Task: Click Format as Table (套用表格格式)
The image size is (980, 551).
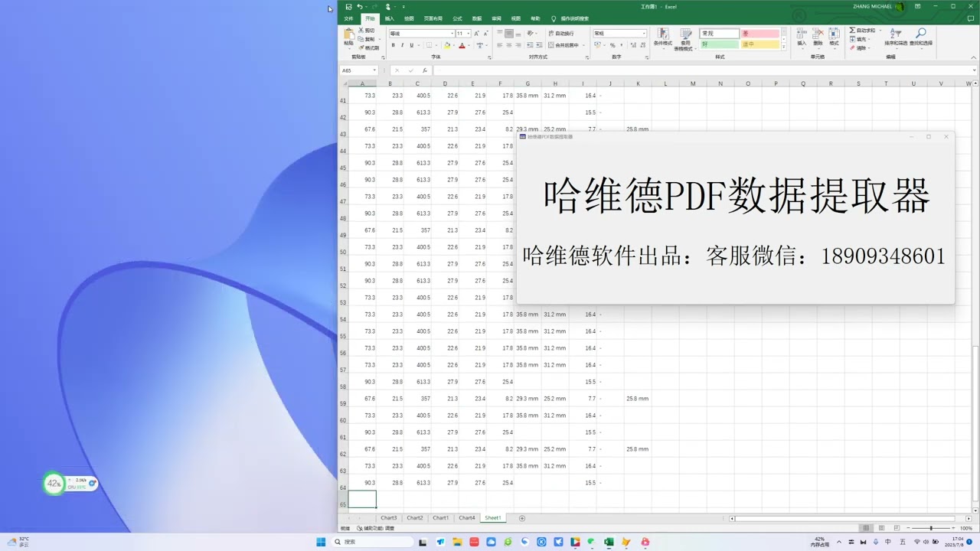Action: [x=684, y=39]
